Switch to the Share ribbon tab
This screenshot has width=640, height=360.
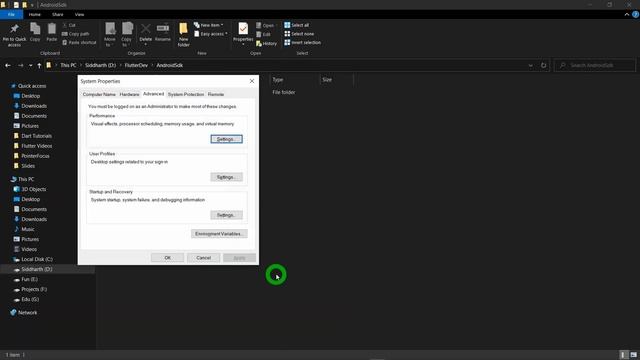[58, 14]
